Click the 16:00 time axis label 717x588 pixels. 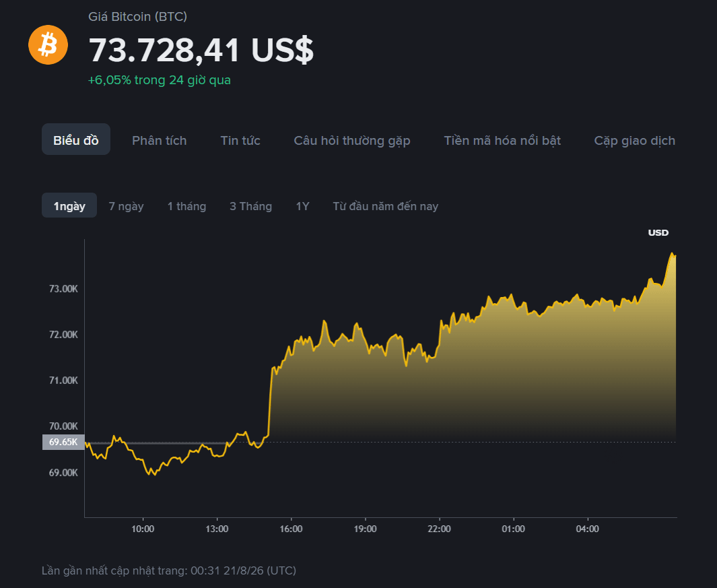point(291,529)
